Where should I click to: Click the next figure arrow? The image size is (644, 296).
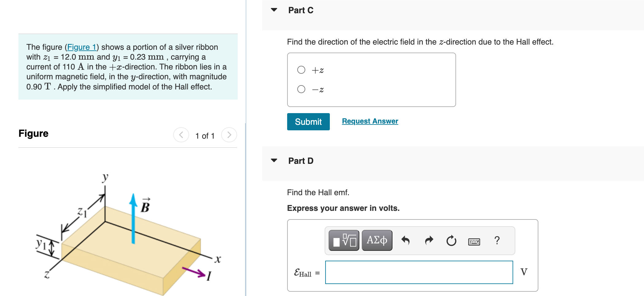pos(229,135)
